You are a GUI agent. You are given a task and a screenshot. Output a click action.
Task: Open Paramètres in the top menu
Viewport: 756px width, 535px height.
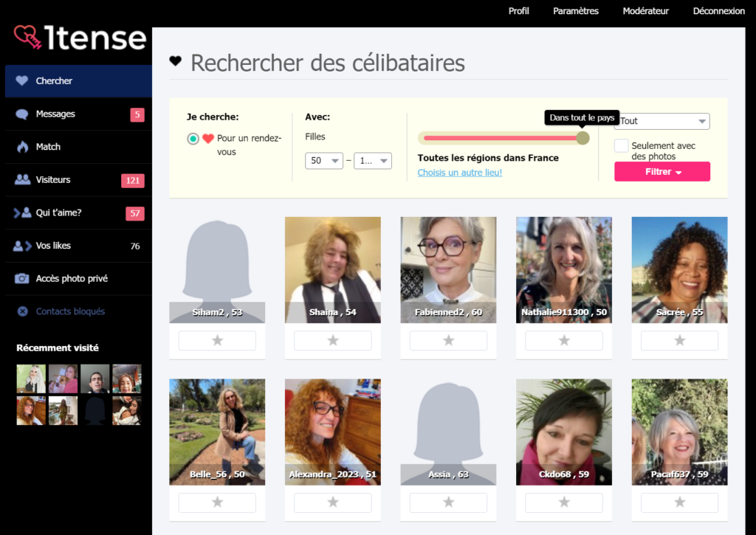point(576,11)
